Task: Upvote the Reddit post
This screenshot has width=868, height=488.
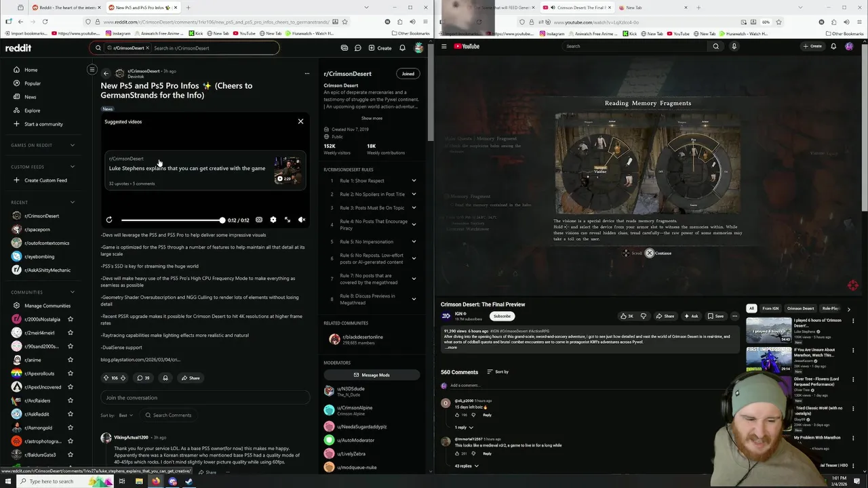Action: point(106,378)
